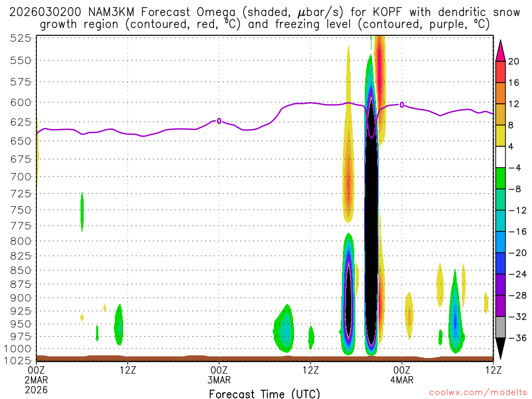Click the "700" pressure level label
Image resolution: width=532 pixels, height=399 pixels.
click(21, 177)
